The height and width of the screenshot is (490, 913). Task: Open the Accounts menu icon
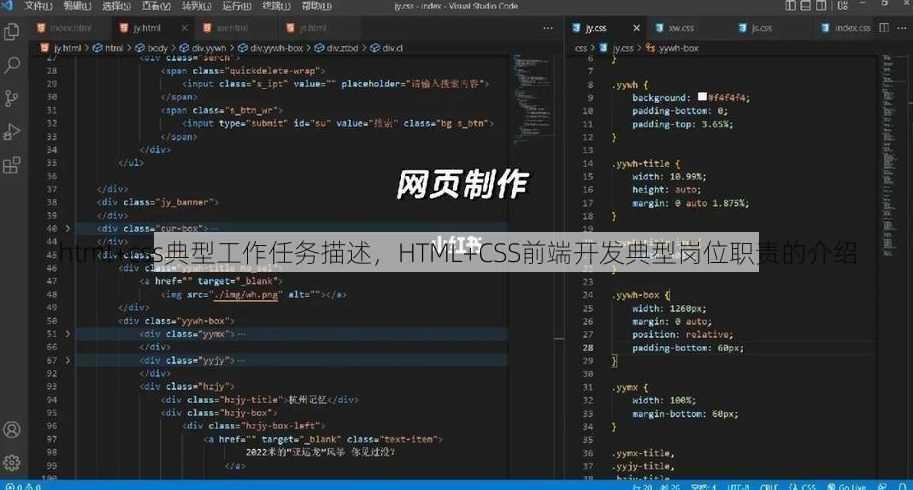(12, 429)
